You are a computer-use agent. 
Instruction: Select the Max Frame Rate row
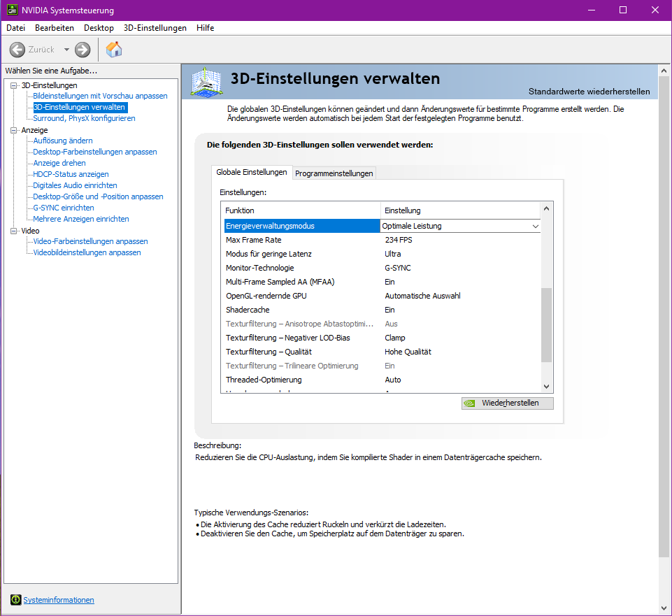(383, 240)
